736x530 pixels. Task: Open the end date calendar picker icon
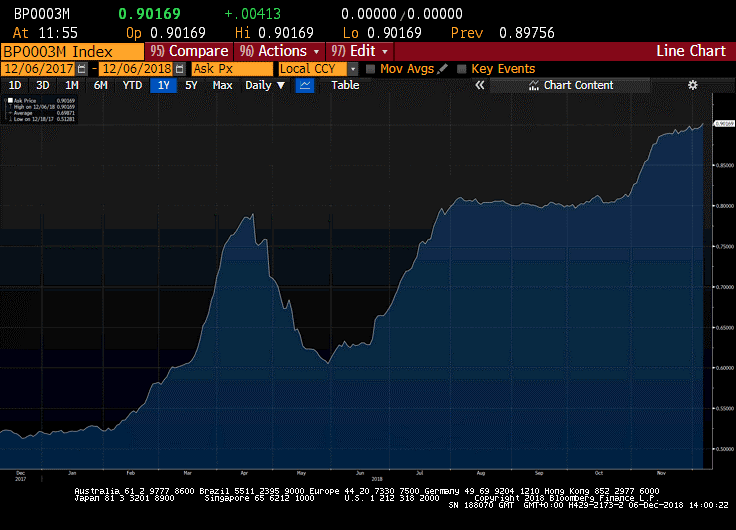(x=179, y=69)
